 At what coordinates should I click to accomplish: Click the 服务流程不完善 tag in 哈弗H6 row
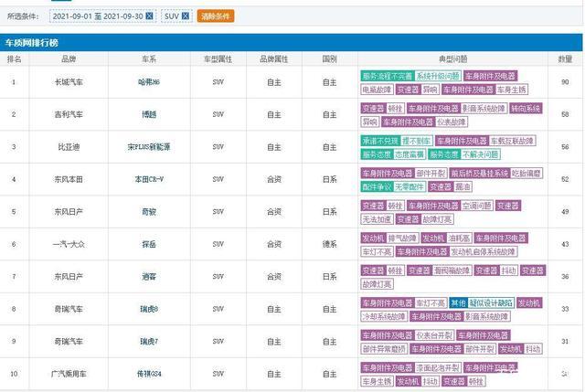tap(388, 76)
